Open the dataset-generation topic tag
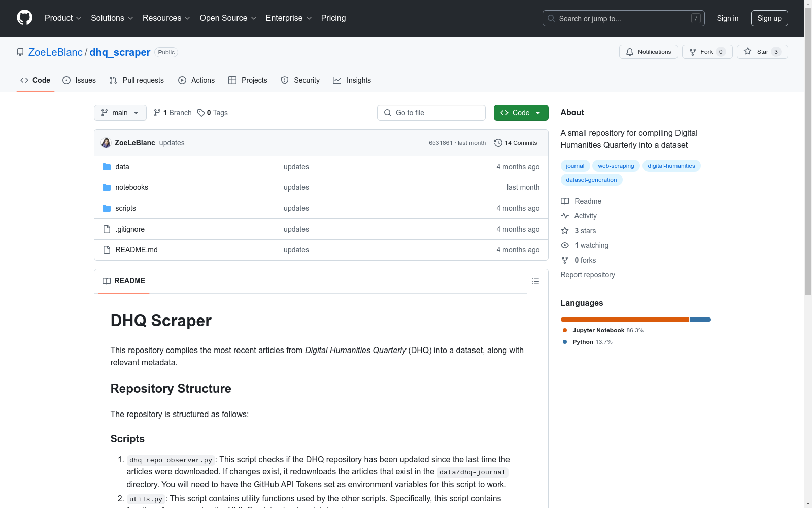The image size is (812, 508). (591, 180)
